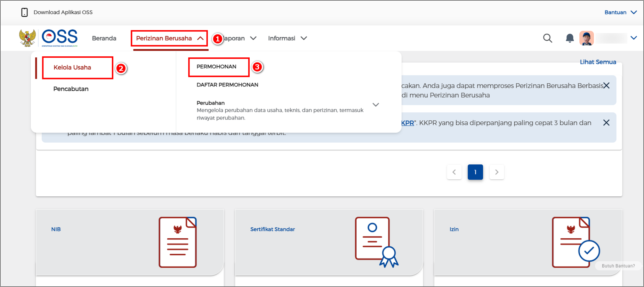
Task: Click the phone icon beside Download Aplikasi OSS
Action: click(x=24, y=12)
